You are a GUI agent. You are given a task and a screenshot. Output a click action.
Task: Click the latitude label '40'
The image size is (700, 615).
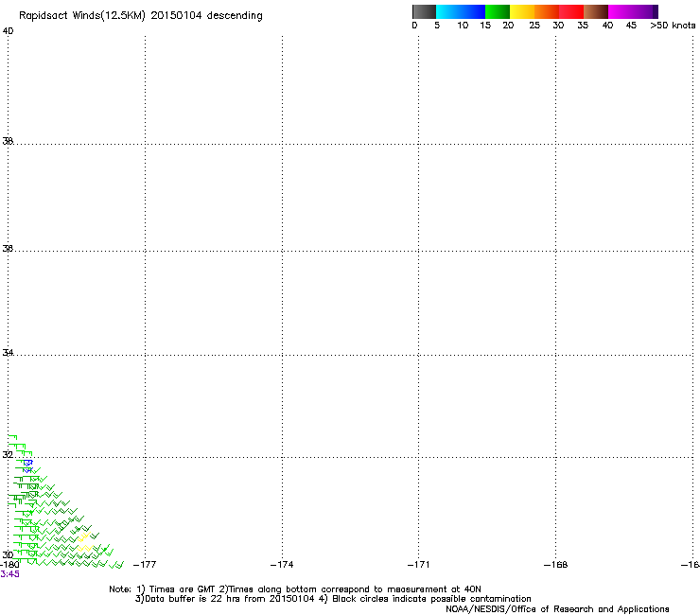click(8, 31)
